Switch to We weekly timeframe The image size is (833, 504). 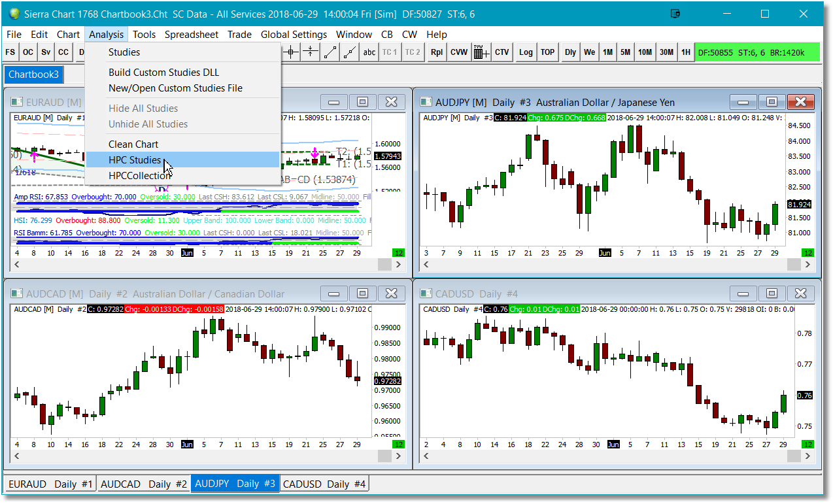pos(590,52)
